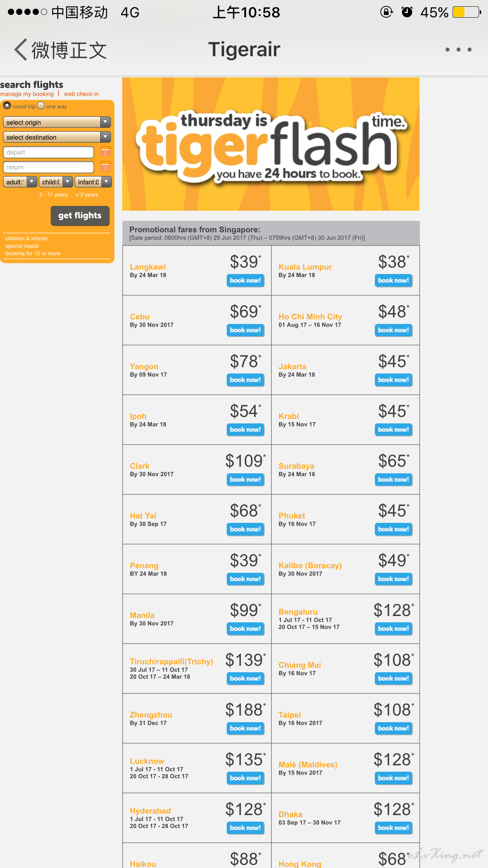488x868 pixels.
Task: Open the return date calendar icon
Action: pos(105,167)
